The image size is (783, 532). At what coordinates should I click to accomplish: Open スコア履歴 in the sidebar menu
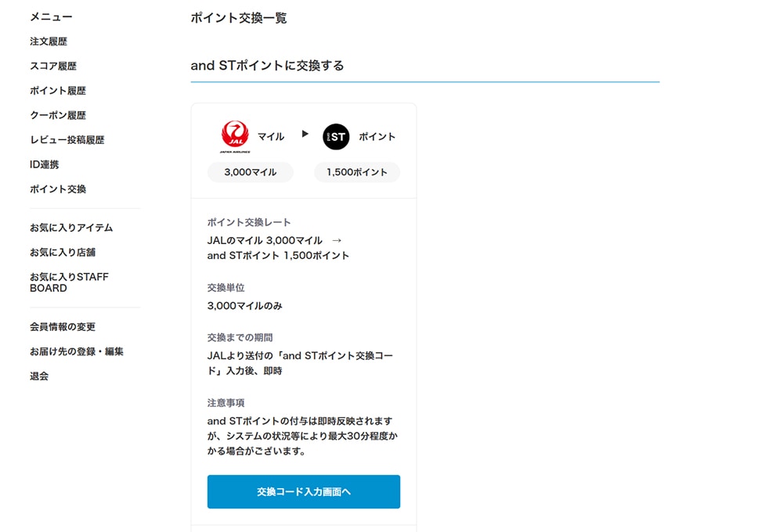53,66
